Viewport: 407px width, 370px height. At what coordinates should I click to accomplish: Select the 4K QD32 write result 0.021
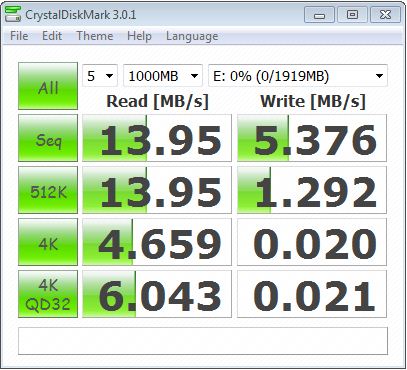[312, 294]
